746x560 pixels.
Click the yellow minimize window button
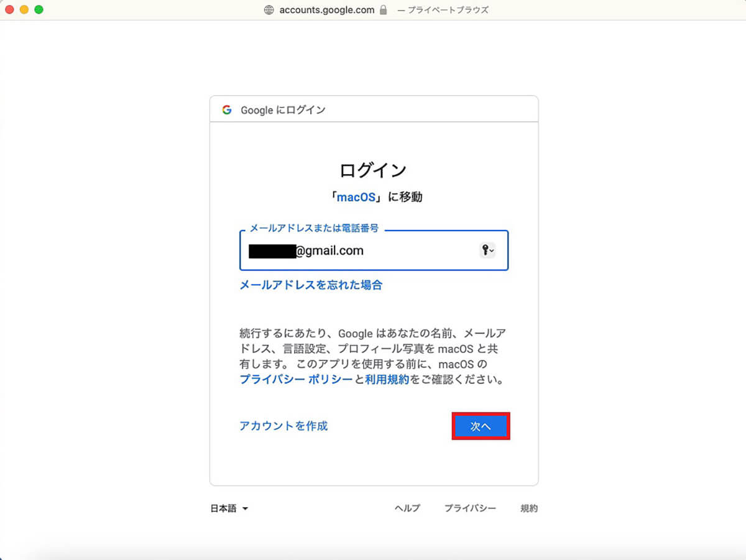coord(24,10)
